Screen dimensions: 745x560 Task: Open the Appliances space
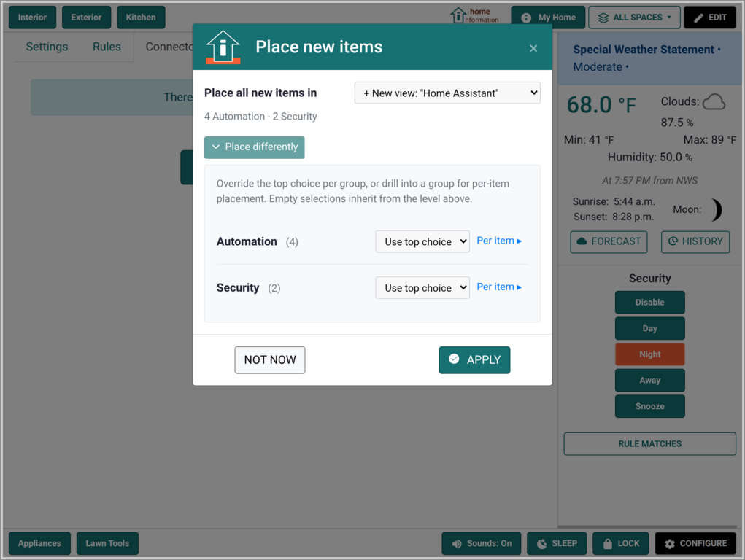(39, 543)
